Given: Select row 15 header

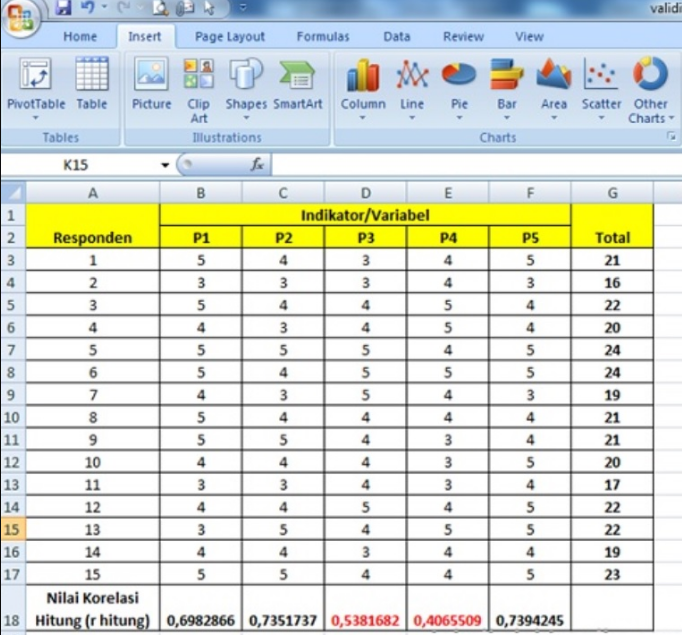Looking at the screenshot, I should (12, 529).
